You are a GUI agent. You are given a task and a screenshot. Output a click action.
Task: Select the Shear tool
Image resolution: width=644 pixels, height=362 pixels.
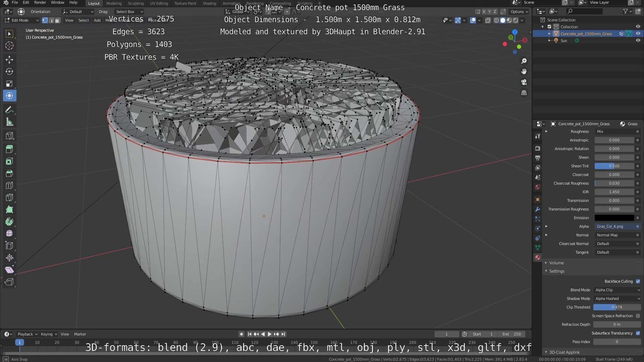pos(9,270)
